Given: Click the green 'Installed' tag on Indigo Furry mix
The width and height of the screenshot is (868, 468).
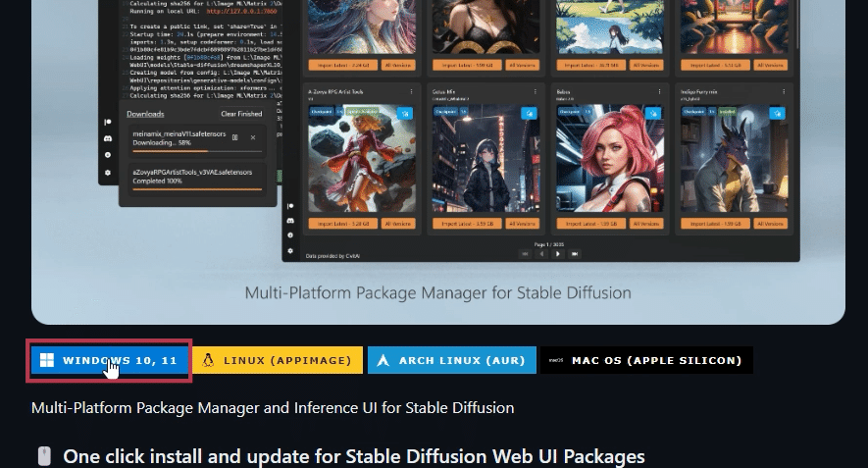Looking at the screenshot, I should pyautogui.click(x=727, y=111).
